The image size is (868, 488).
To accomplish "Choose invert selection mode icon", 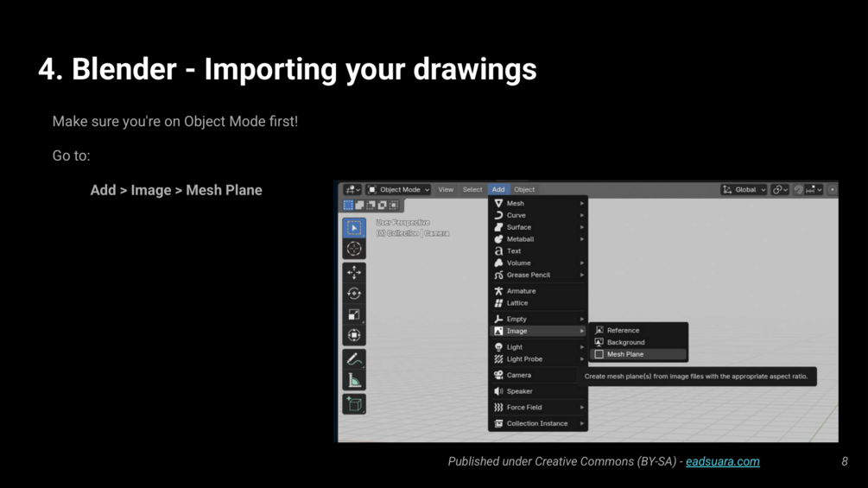I will (x=383, y=206).
